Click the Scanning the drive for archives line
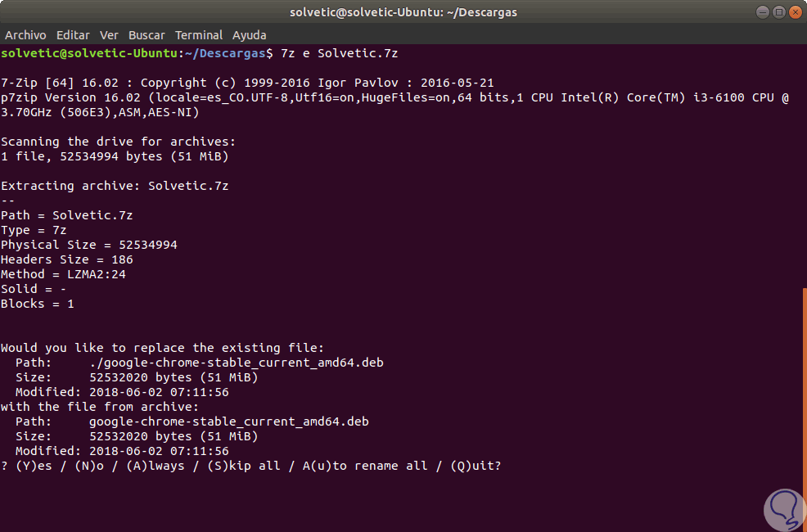 click(118, 142)
